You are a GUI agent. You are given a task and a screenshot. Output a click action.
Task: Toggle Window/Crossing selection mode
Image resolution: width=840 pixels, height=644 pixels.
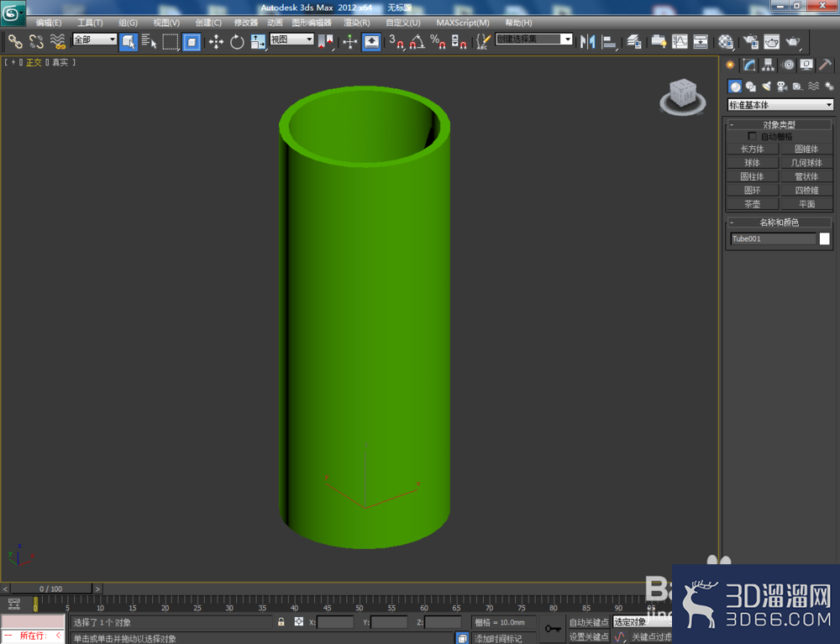coord(192,41)
